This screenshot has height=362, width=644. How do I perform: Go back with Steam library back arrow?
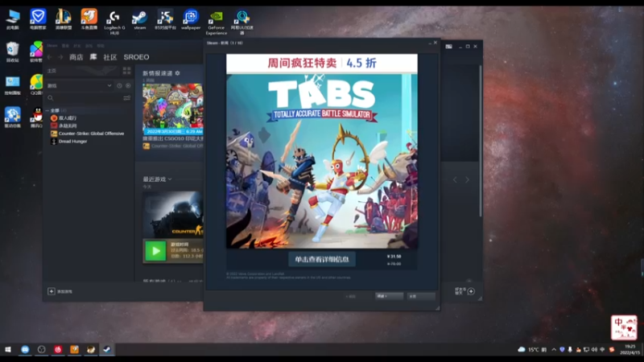(50, 57)
